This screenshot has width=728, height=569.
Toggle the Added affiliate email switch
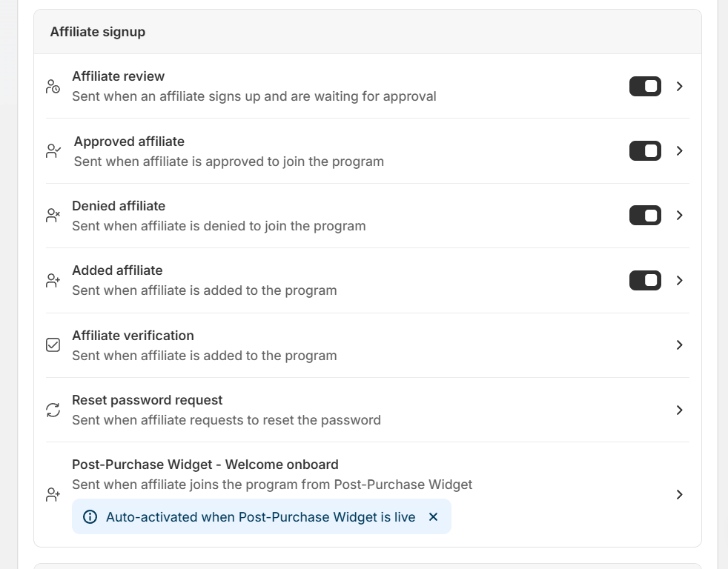645,281
